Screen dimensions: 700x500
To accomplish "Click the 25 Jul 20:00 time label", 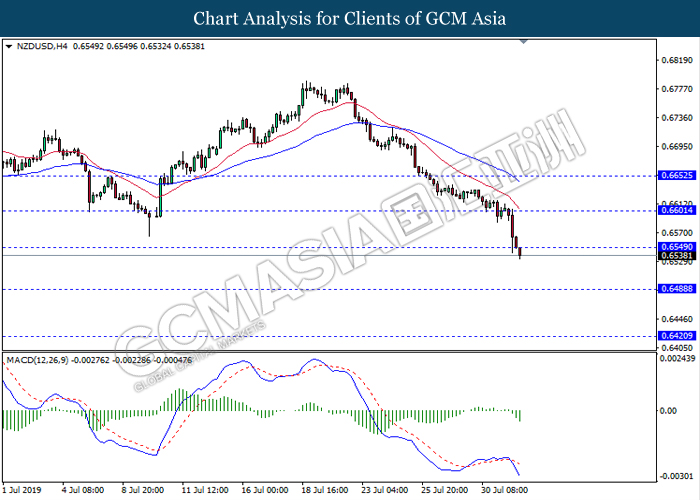I will (x=445, y=490).
